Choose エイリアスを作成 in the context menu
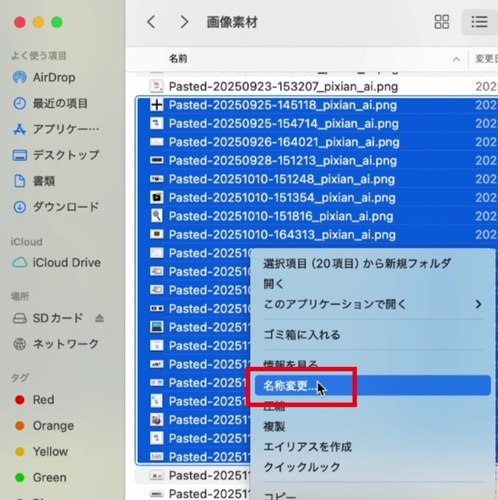Image resolution: width=498 pixels, height=500 pixels. tap(307, 447)
